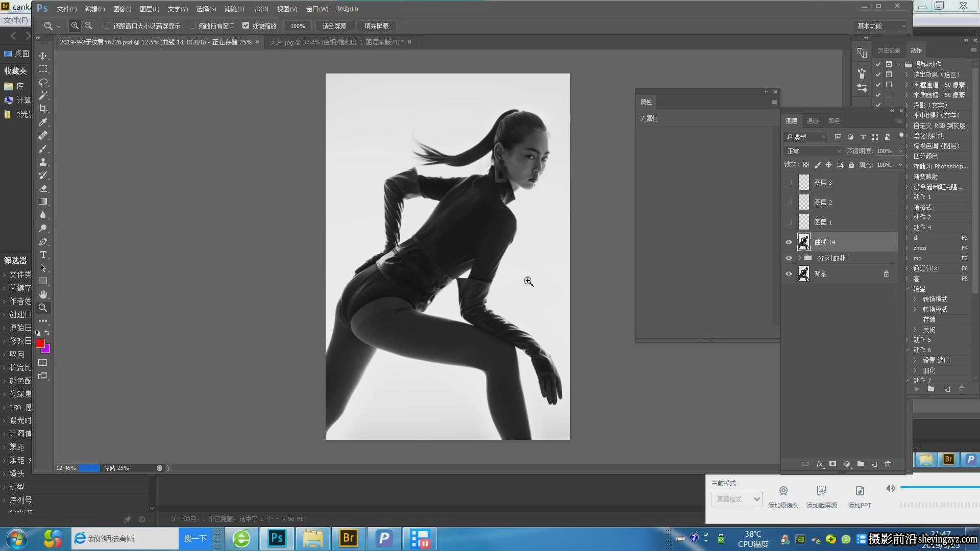Open Photoshop from the Windows taskbar
Image resolution: width=980 pixels, height=551 pixels.
(x=277, y=538)
